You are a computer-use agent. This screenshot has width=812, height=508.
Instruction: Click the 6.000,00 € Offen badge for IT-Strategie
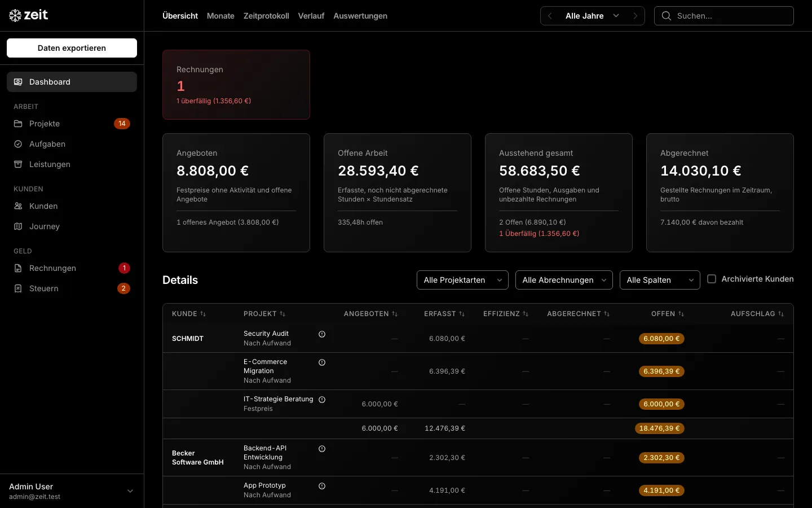[661, 404]
